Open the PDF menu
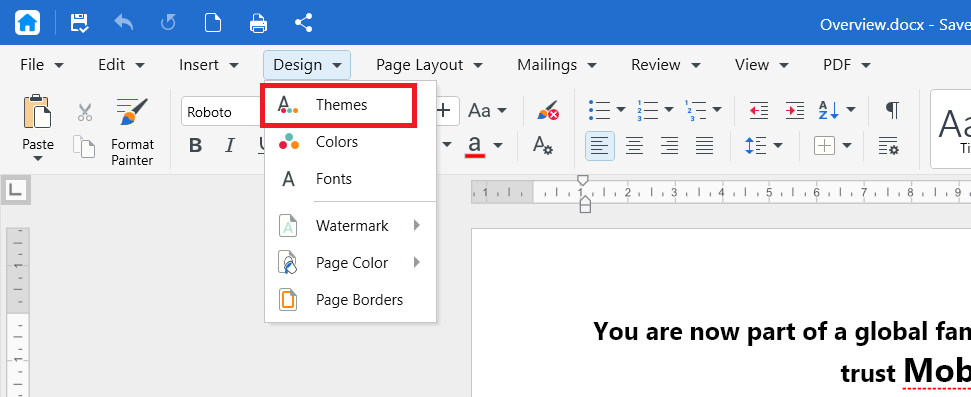The image size is (971, 397). (847, 65)
